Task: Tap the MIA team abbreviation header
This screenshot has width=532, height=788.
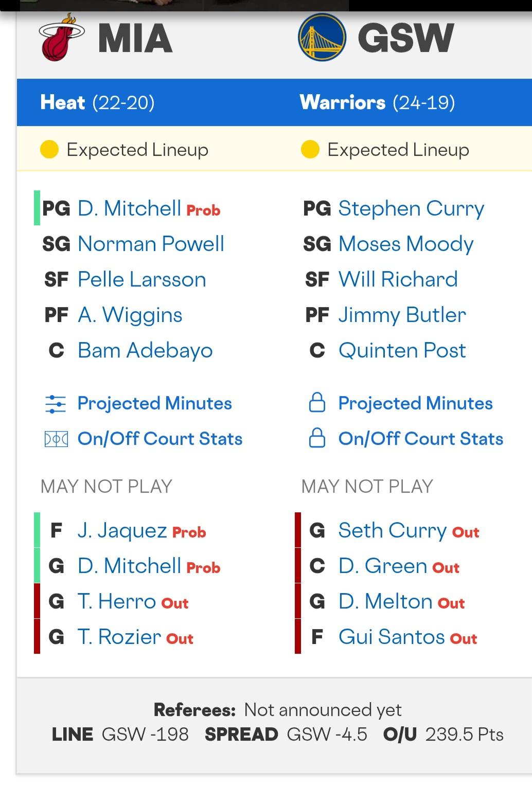Action: pyautogui.click(x=135, y=39)
